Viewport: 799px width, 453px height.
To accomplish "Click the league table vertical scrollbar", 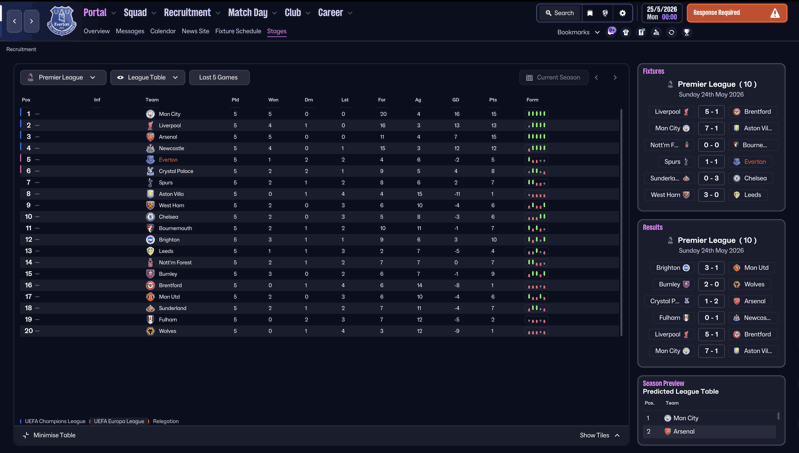I will [x=621, y=222].
